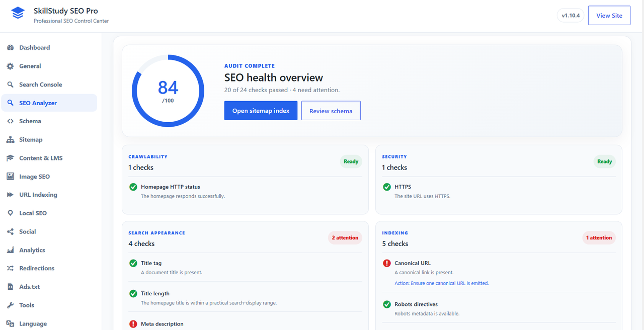The height and width of the screenshot is (330, 644).
Task: Click the Dashboard gauge icon
Action: point(10,48)
